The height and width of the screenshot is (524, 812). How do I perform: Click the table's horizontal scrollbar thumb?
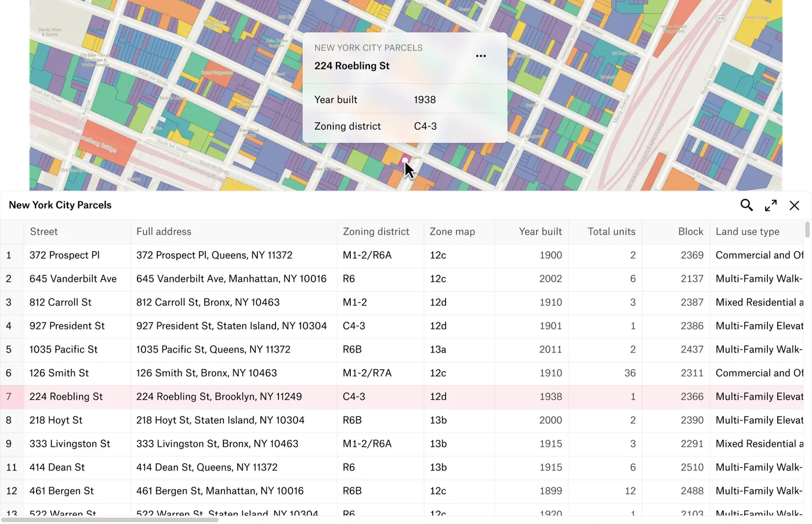tap(110, 520)
